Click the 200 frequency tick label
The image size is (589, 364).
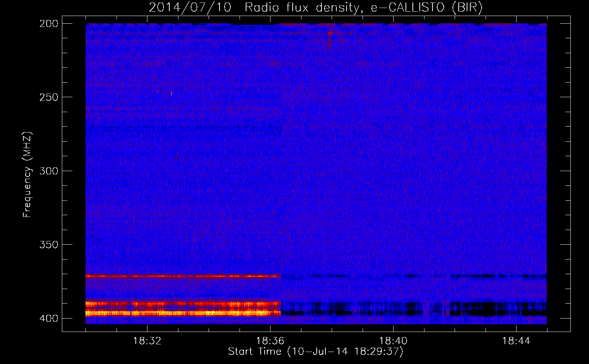coord(48,23)
